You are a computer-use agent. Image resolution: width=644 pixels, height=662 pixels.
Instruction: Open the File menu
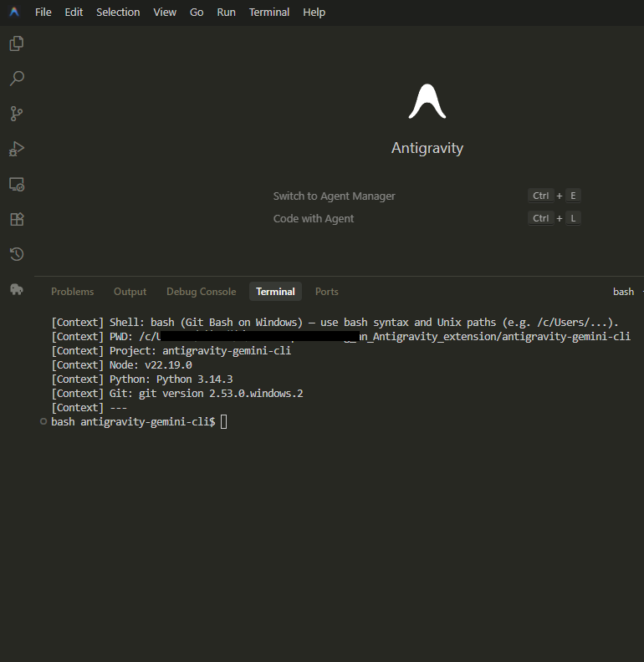pyautogui.click(x=43, y=13)
